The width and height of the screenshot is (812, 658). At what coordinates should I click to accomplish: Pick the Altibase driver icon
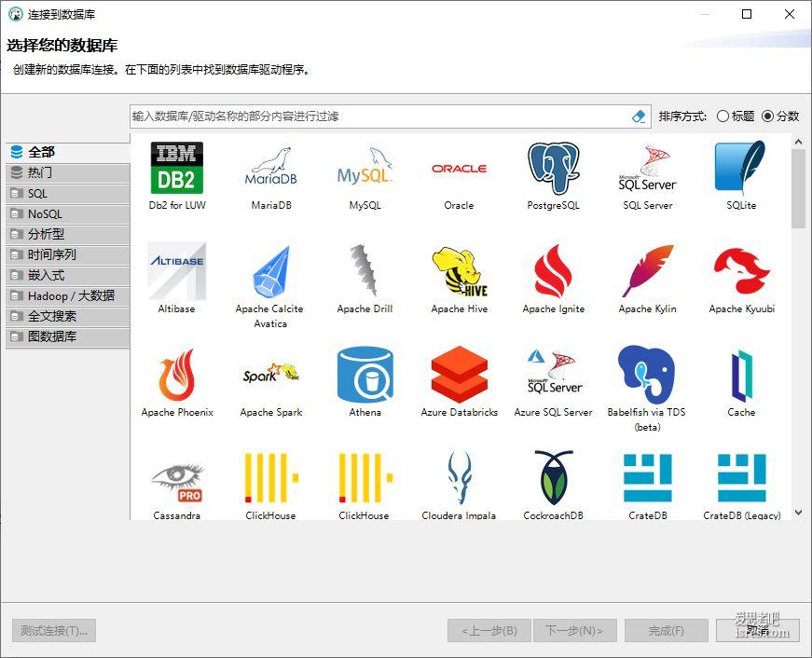click(x=176, y=271)
